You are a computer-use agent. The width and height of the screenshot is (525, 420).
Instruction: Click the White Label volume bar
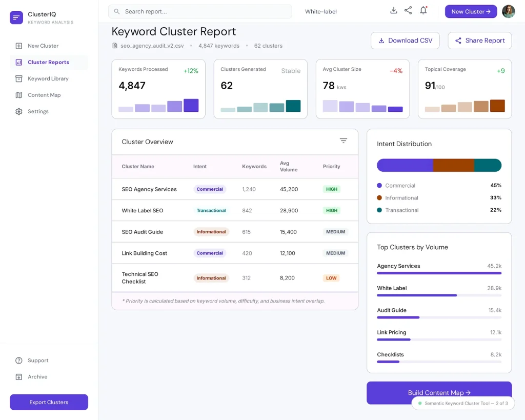coord(439,295)
